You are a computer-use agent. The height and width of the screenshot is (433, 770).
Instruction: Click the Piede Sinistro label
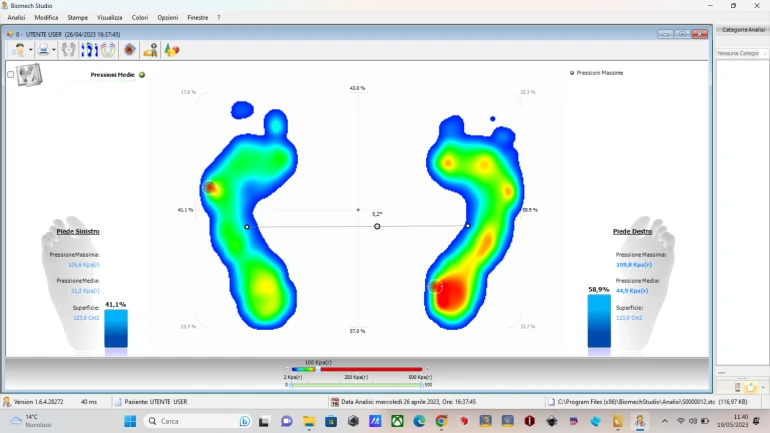77,231
